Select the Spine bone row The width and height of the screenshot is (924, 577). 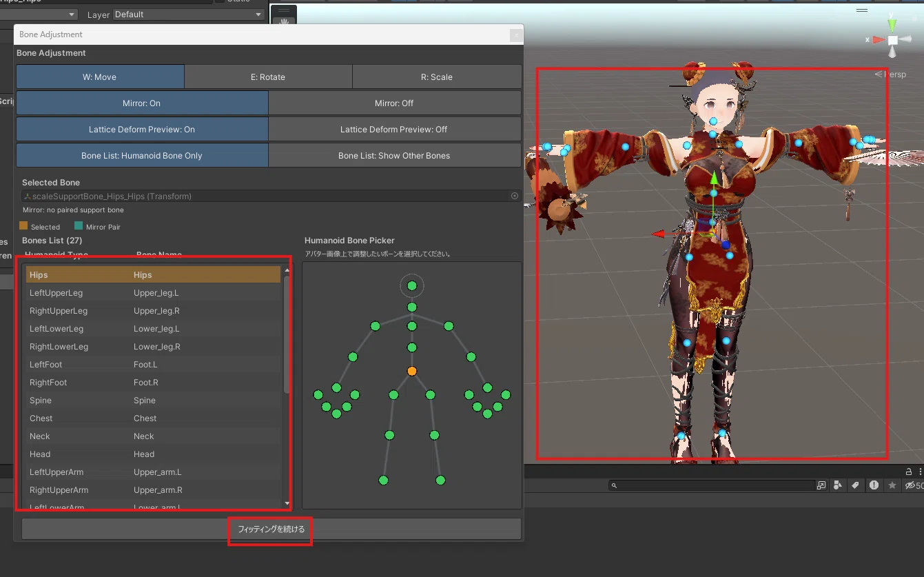click(154, 401)
